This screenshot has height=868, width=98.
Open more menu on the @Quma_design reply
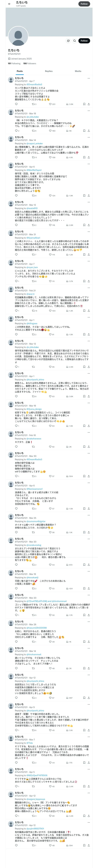coord(89,403)
